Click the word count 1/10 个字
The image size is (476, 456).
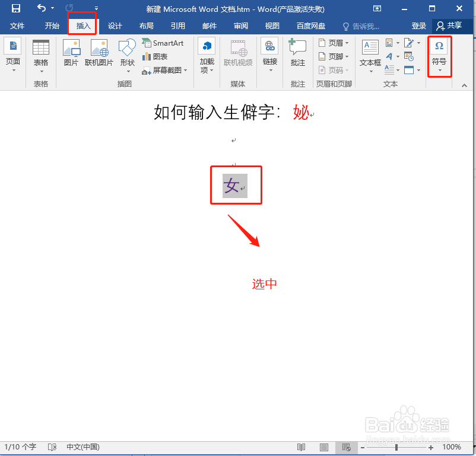[20, 447]
